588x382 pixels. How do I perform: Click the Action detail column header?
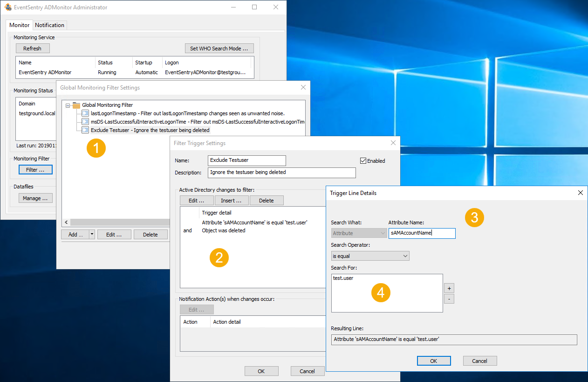227,322
